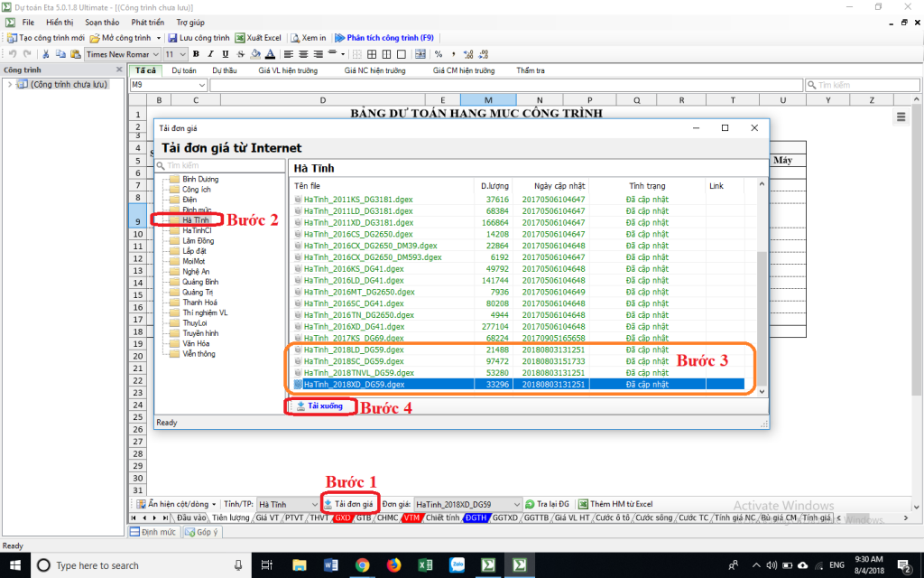Screen dimensions: 924x578
Task: Expand the (Công trình chưa lưu) tree node
Action: 10,85
